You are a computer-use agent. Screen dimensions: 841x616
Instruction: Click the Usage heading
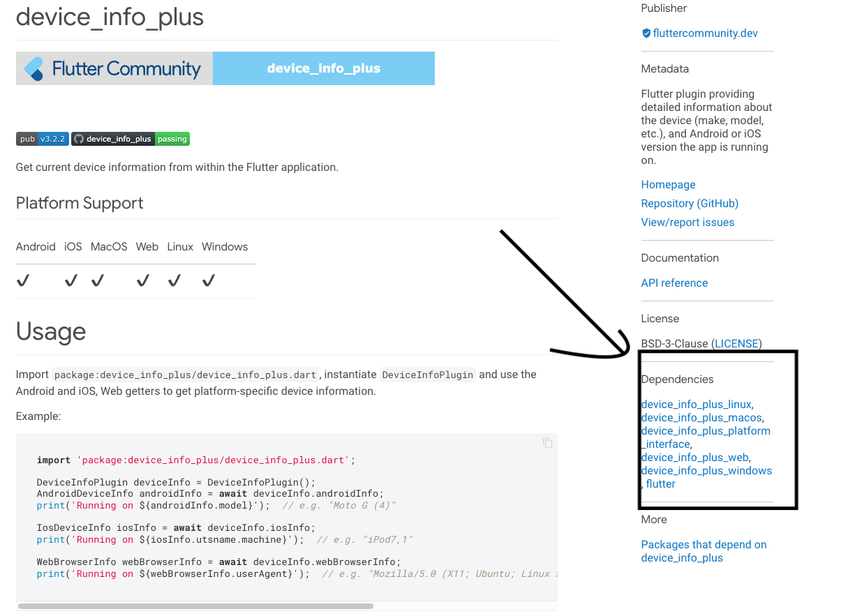pos(51,331)
